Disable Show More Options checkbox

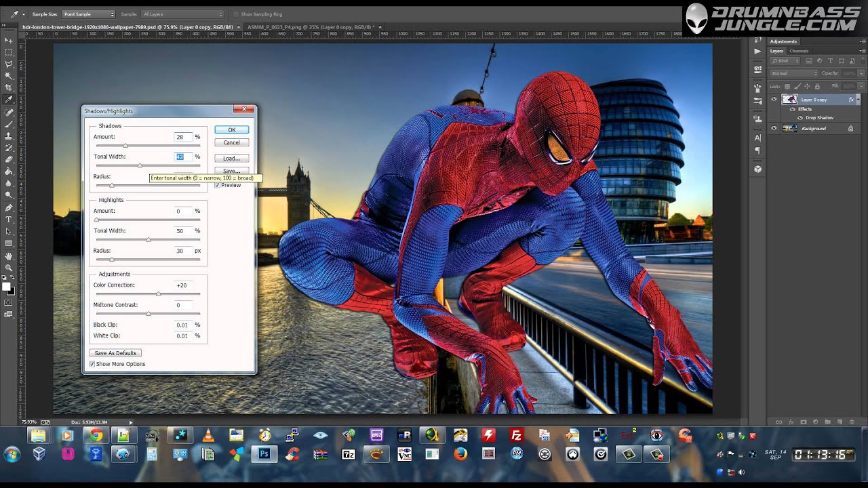tap(92, 364)
